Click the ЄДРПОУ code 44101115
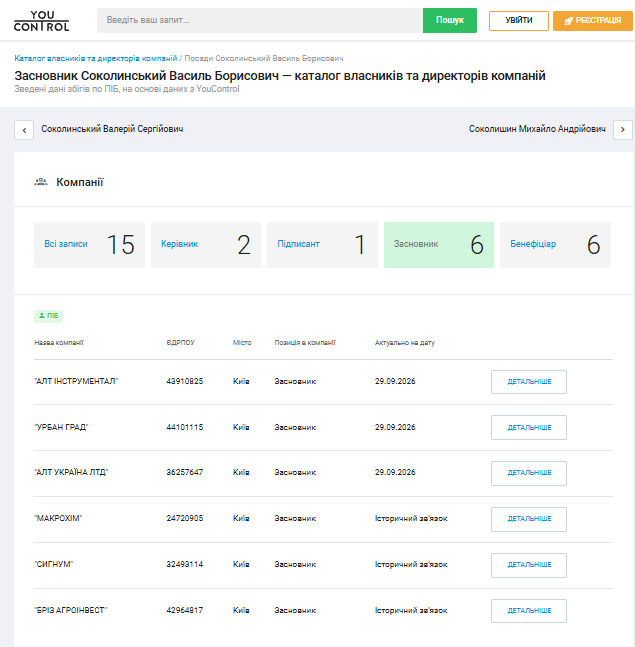635x647 pixels. tap(185, 427)
